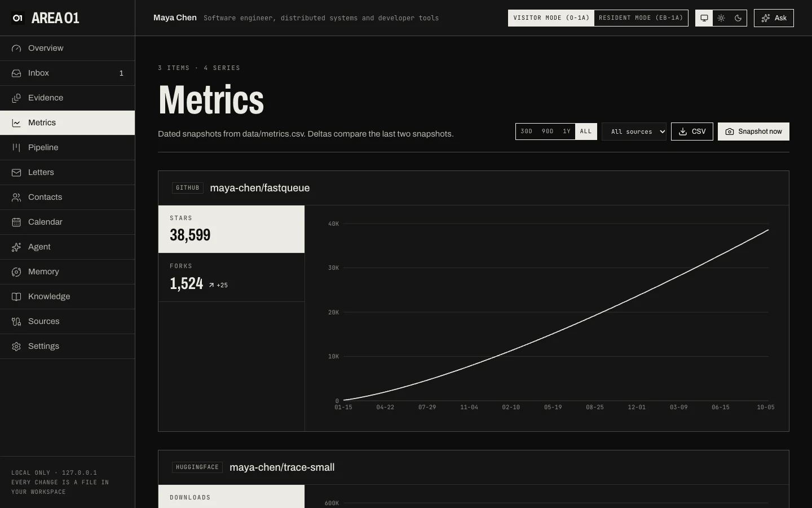This screenshot has height=508, width=812.
Task: Open the Metrics menu item
Action: pyautogui.click(x=68, y=122)
